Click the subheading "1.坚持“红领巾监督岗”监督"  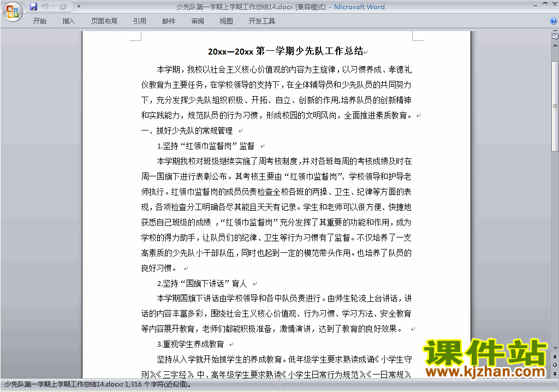point(206,146)
